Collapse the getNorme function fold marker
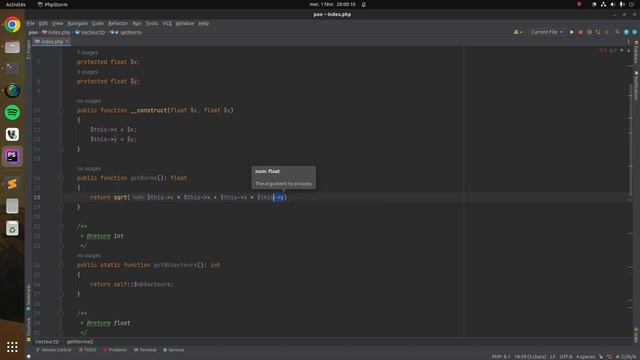The width and height of the screenshot is (640, 360). click(x=61, y=178)
